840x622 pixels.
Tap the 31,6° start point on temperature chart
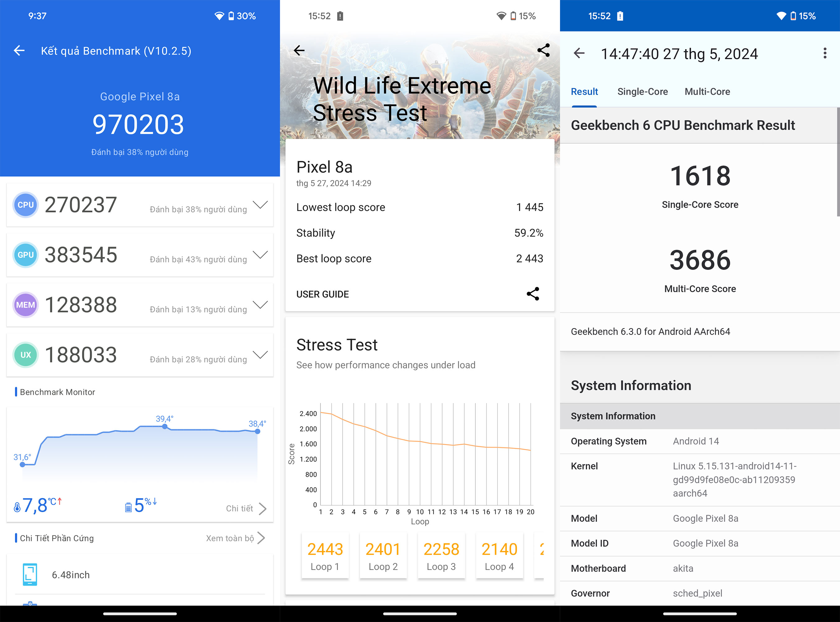pos(23,465)
